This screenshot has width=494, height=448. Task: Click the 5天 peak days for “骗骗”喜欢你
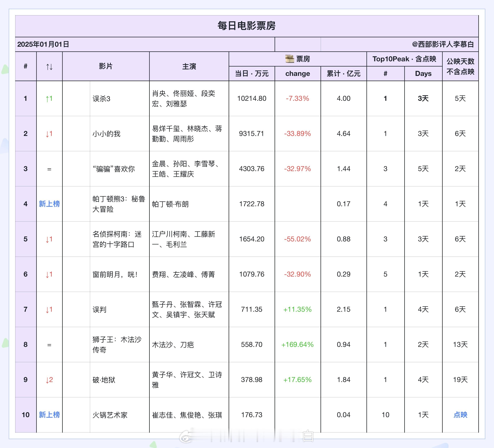pyautogui.click(x=423, y=169)
